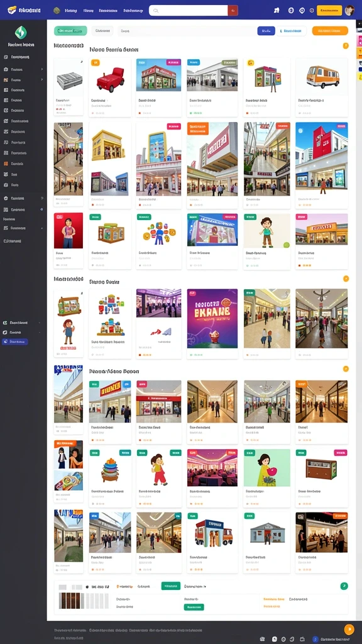This screenshot has width=362, height=644.
Task: Expand the lower sidebar group with right chevron
Action: [23, 198]
